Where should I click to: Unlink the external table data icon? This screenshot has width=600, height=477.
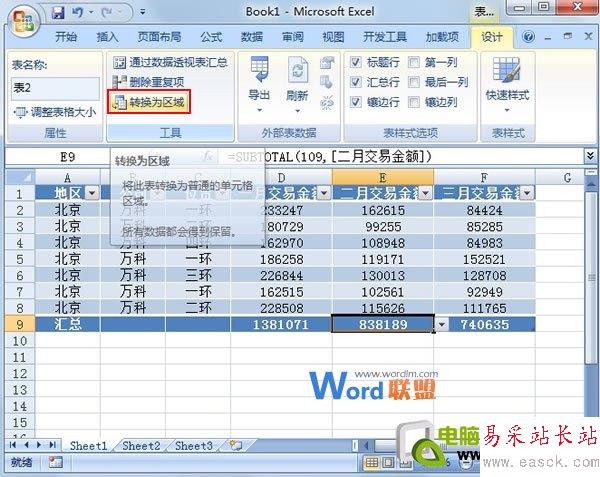[327, 103]
